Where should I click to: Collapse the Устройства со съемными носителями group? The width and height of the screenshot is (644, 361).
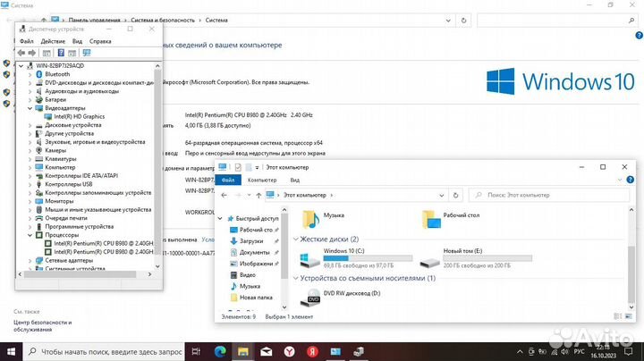(x=296, y=278)
